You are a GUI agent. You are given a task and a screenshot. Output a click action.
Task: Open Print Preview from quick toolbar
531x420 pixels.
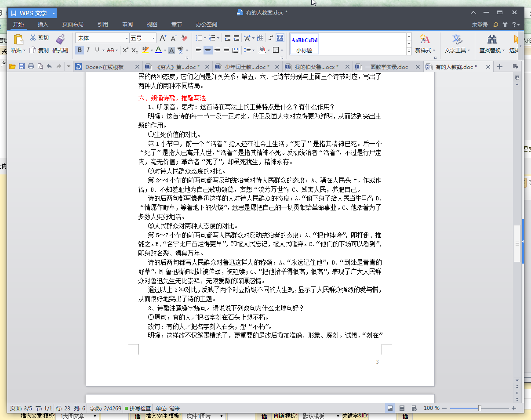[40, 67]
